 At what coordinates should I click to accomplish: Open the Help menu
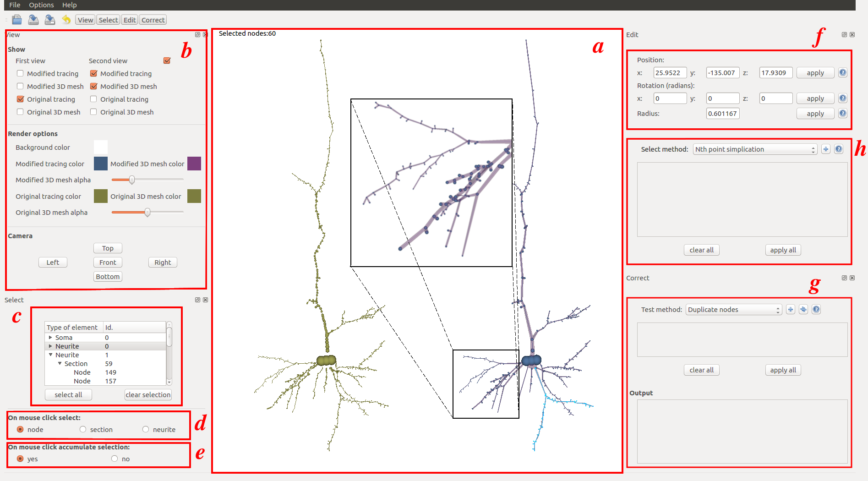[70, 5]
